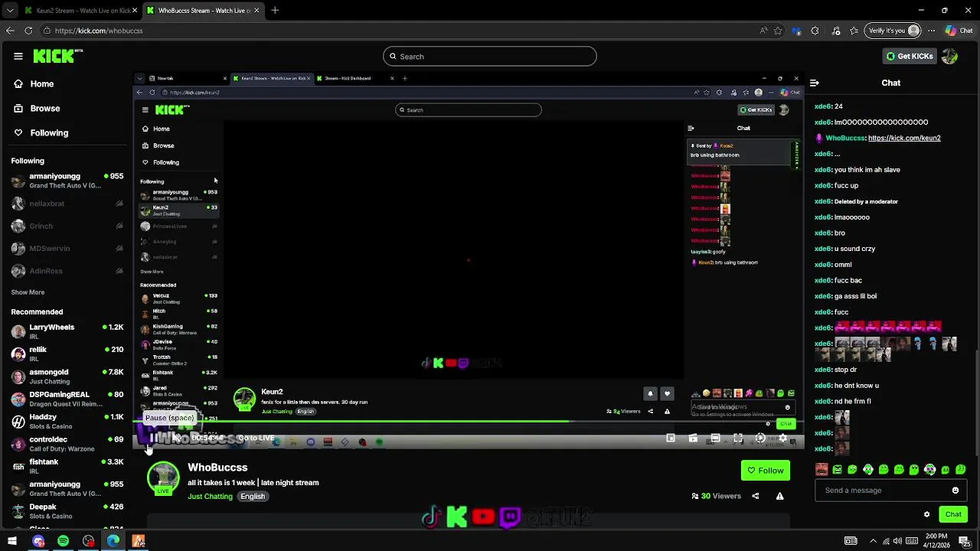Collapse the chat panel with arrow icon
Screen dimensions: 980x551
(x=815, y=83)
